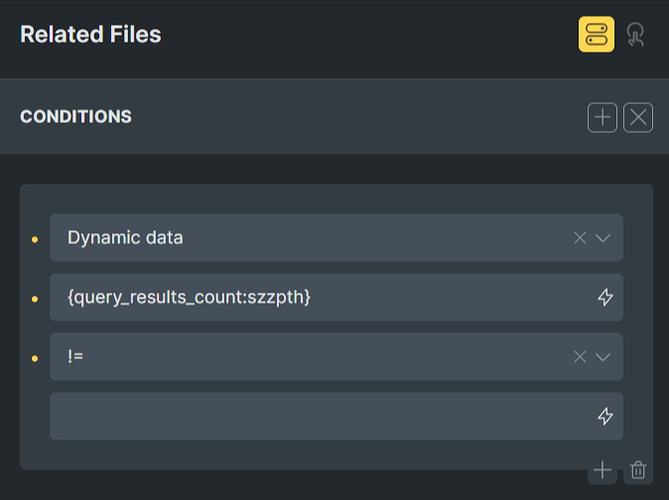Focus the {query_results_count:szzpth} input field
This screenshot has width=669, height=500.
pos(336,297)
